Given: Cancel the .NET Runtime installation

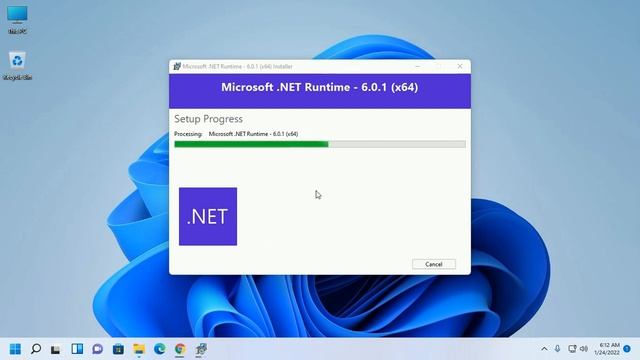Looking at the screenshot, I should (433, 264).
